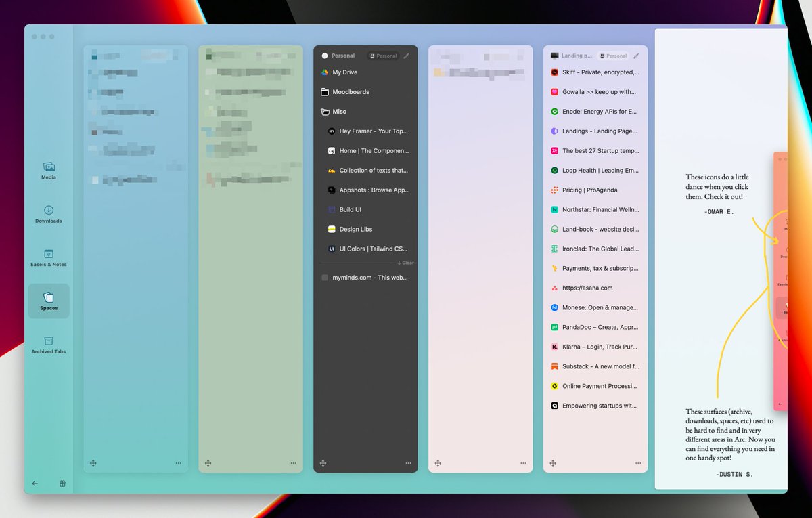Open the three-dot menu on the Landing pages space
The width and height of the screenshot is (812, 518).
coord(638,463)
